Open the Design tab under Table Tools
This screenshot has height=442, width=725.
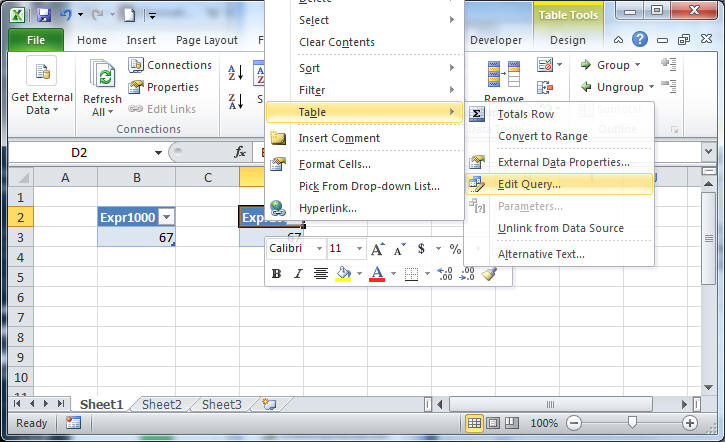click(x=568, y=40)
